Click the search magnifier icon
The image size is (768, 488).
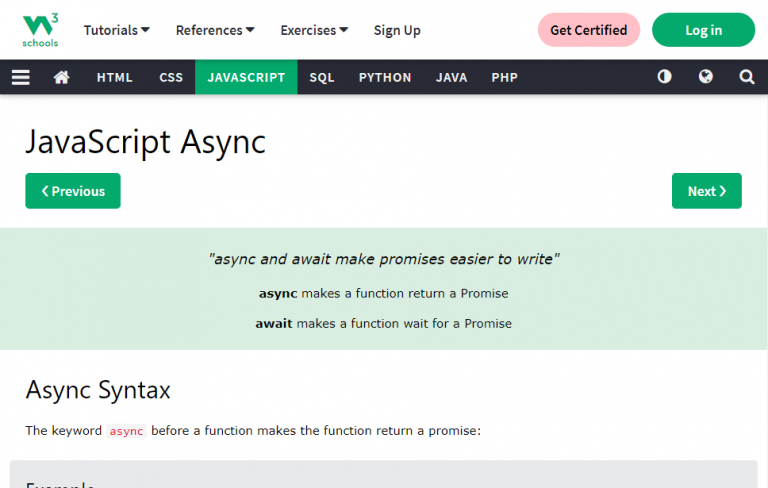(x=746, y=77)
